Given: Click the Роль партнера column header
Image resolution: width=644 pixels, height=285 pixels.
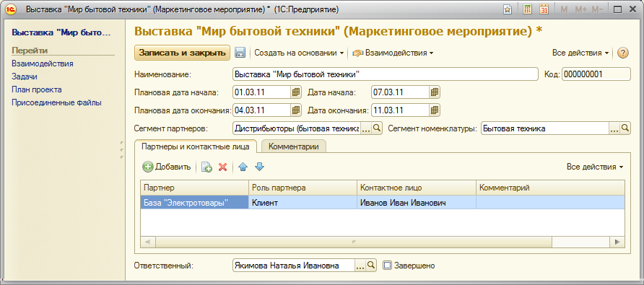Looking at the screenshot, I should pos(303,188).
